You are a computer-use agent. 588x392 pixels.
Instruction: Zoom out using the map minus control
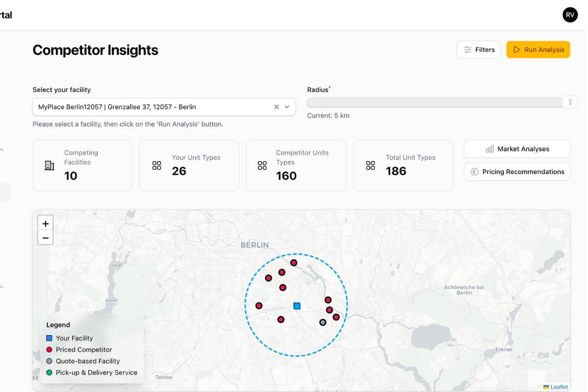45,238
